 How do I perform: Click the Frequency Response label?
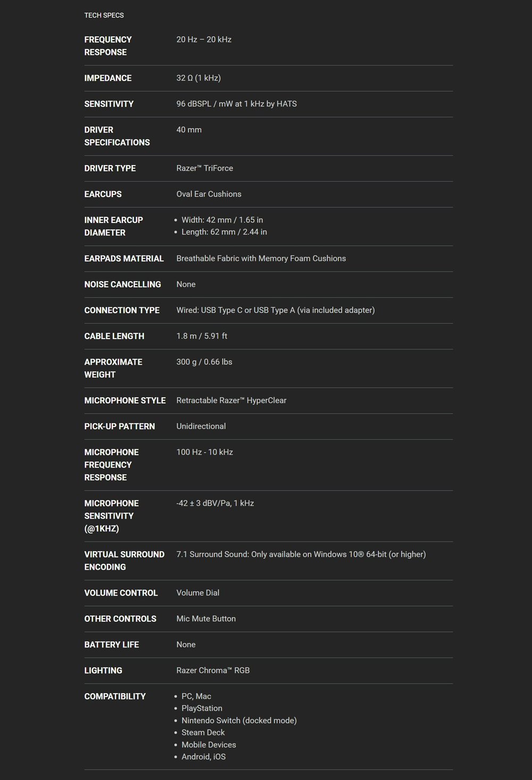tap(108, 46)
